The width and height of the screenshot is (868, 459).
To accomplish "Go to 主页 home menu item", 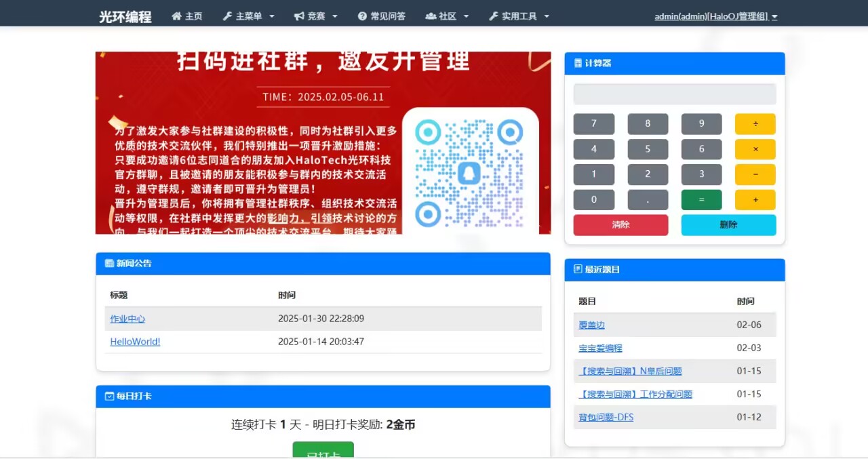I will click(187, 16).
